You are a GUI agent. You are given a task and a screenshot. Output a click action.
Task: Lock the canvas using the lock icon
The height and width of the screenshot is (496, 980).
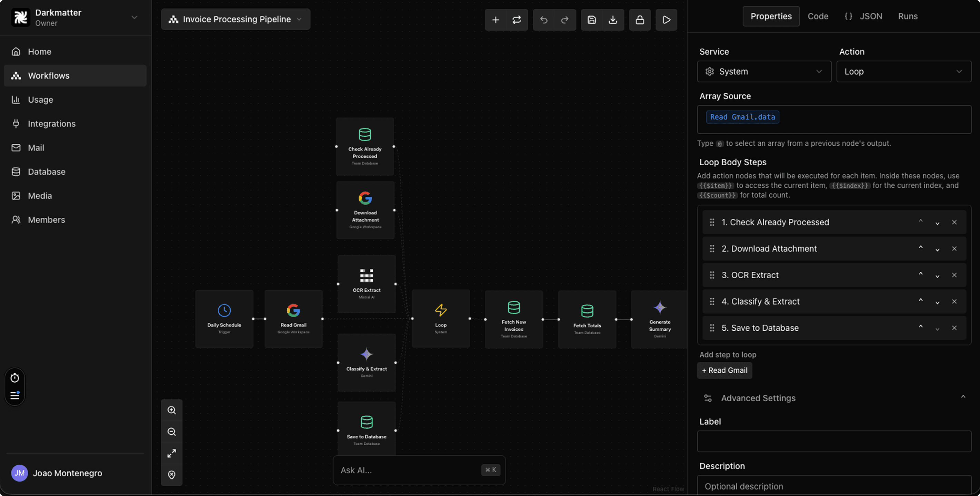(640, 20)
